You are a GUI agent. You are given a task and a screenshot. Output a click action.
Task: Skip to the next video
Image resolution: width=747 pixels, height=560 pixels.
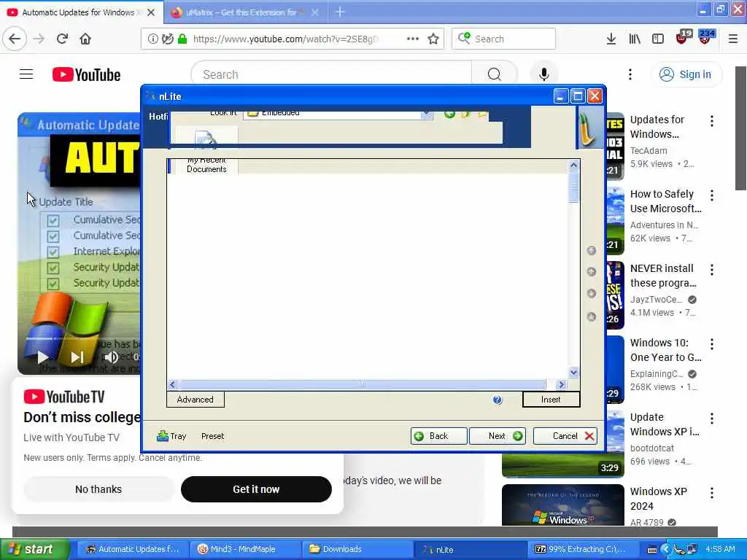click(x=77, y=357)
